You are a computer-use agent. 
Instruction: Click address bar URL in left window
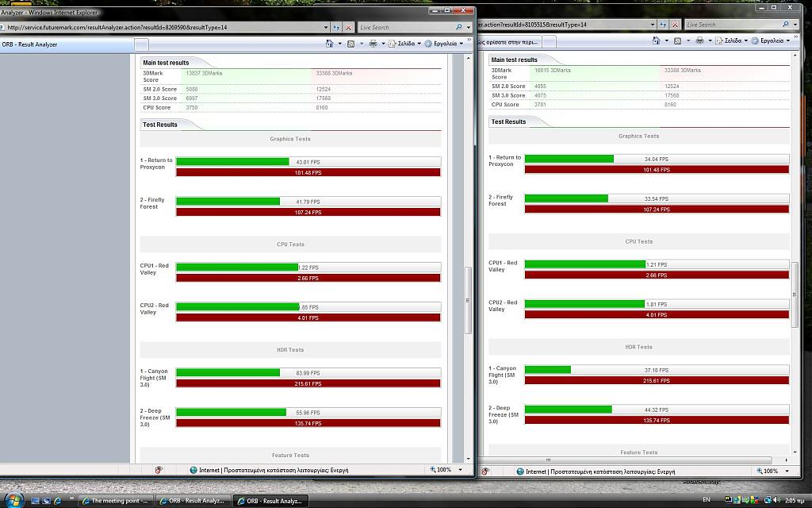click(117, 28)
